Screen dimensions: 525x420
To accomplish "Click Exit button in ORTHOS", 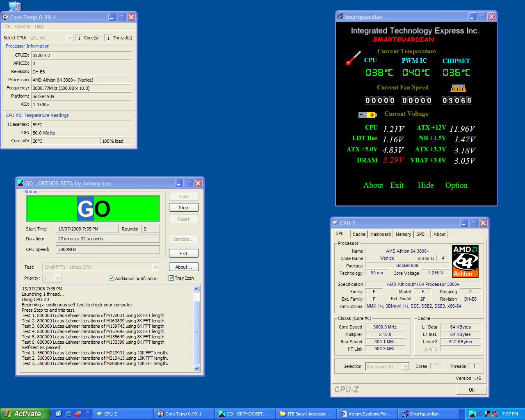I will pos(184,253).
